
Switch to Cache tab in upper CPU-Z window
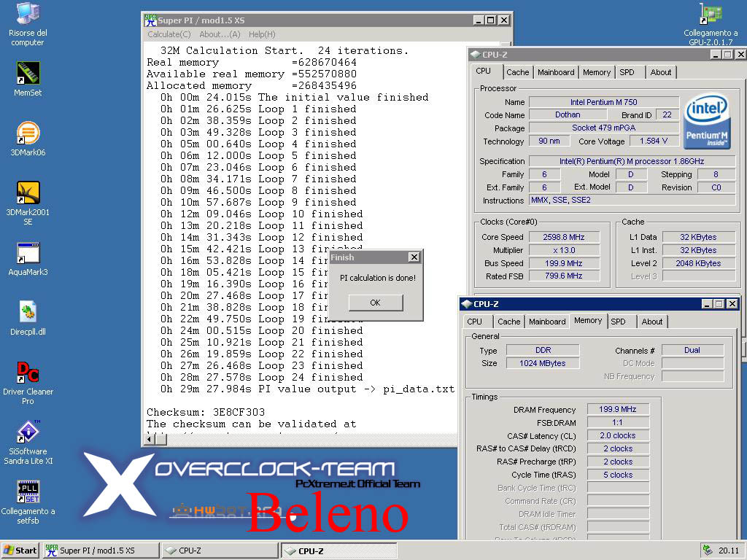tap(517, 72)
